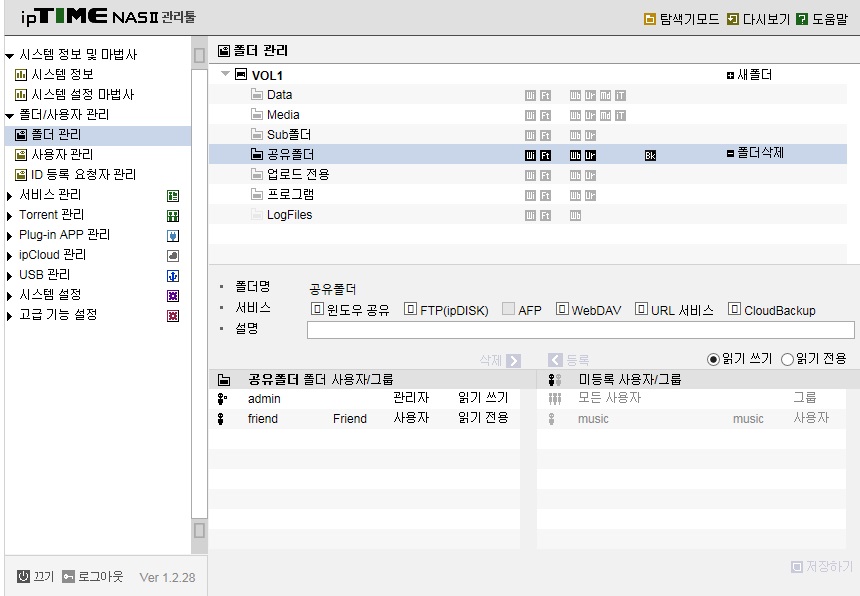Click the USB 관리 anchor icon
Image resolution: width=860 pixels, height=596 pixels.
(x=173, y=276)
